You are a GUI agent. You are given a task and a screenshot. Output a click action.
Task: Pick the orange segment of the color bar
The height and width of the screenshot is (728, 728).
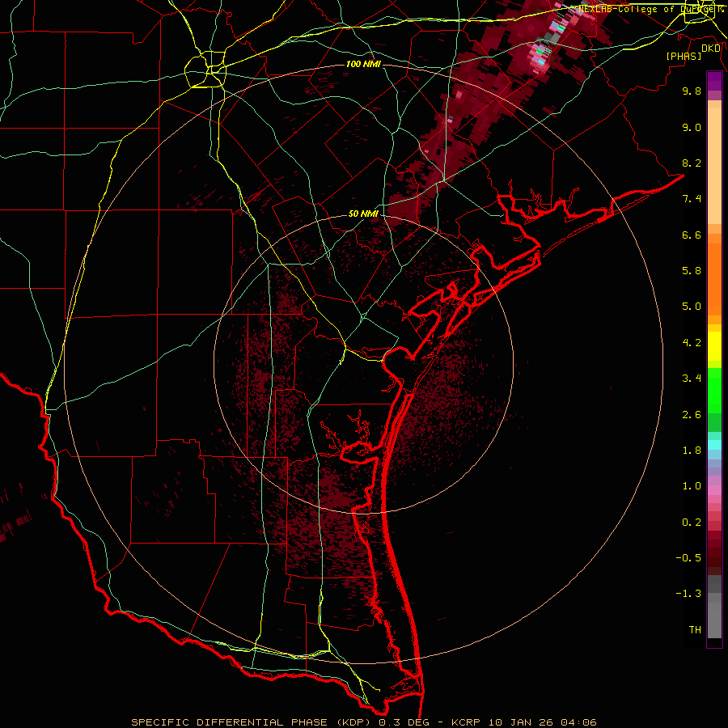(x=714, y=279)
